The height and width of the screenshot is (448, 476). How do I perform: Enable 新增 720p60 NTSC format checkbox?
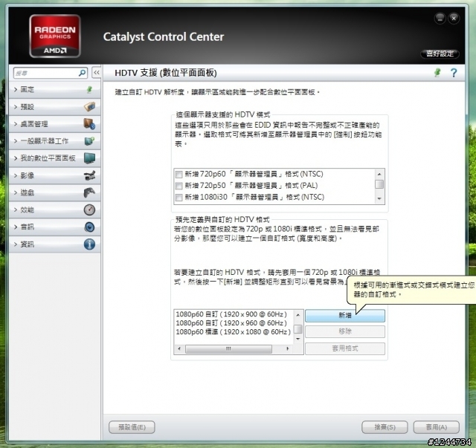pos(178,175)
